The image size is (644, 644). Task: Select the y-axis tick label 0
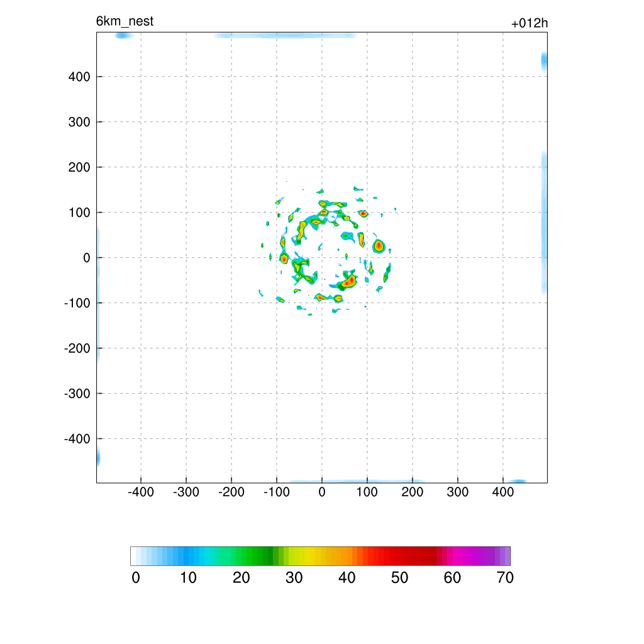pos(87,258)
